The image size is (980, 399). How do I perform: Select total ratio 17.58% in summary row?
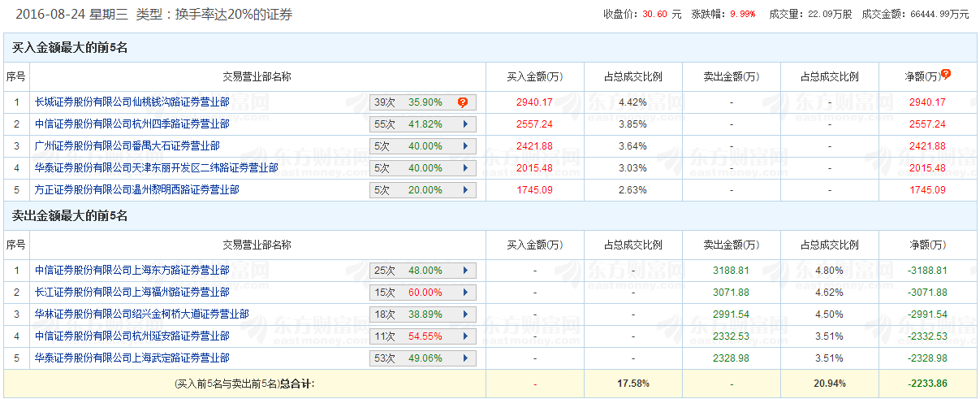coord(632,384)
